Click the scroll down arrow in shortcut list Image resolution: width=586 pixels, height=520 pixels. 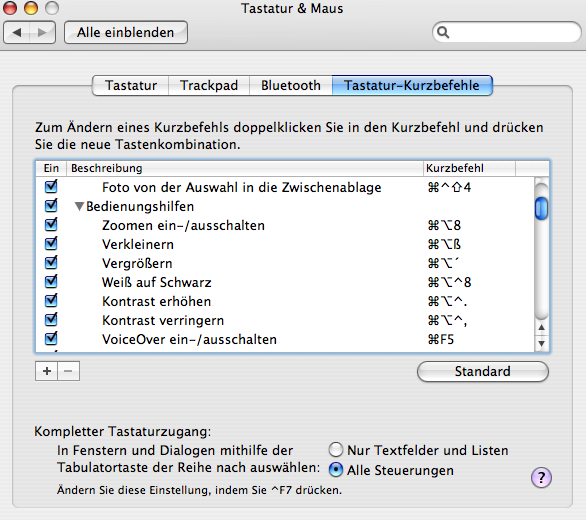point(541,343)
